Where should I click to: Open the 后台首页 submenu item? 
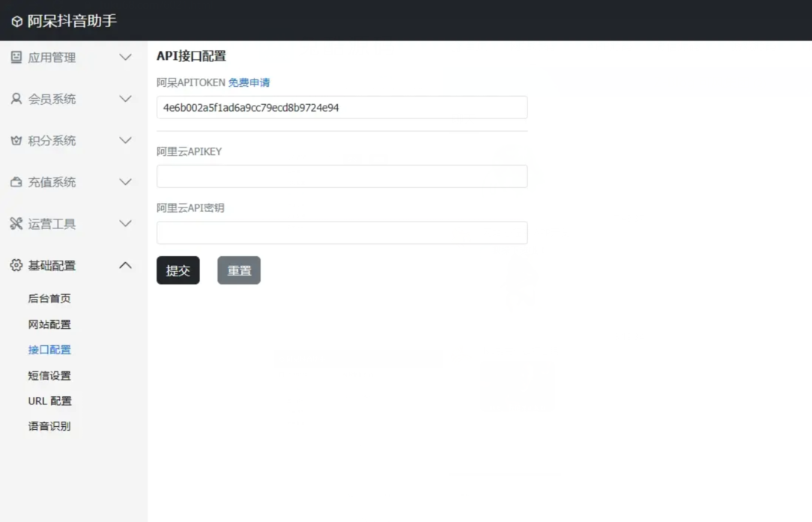click(49, 299)
